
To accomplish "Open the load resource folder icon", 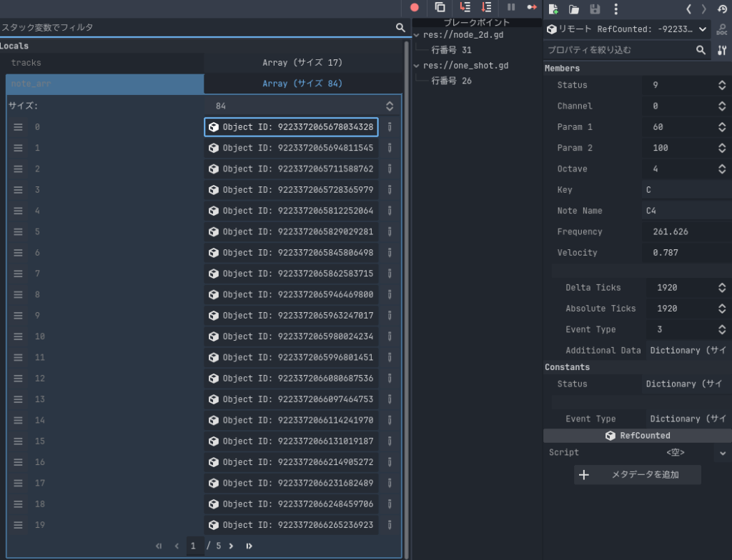I will [x=573, y=9].
